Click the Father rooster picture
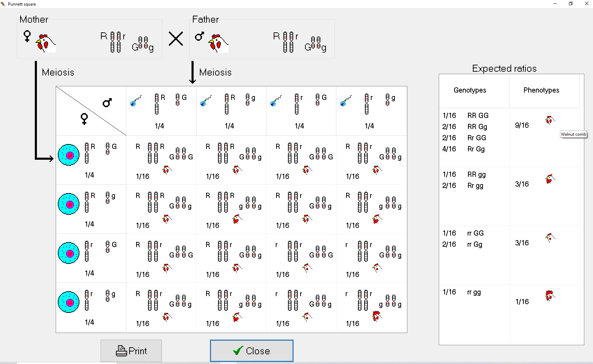Screen dimensions: 593x364 218,43
